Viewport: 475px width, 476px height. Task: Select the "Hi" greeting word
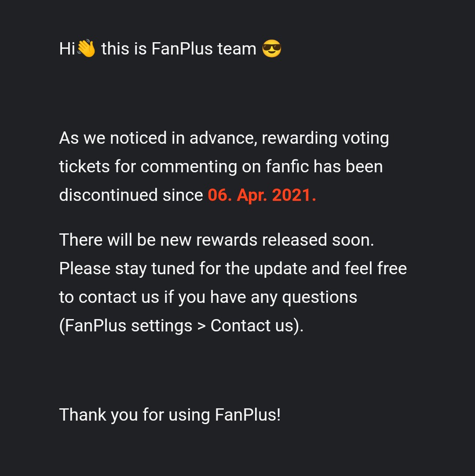coord(67,49)
